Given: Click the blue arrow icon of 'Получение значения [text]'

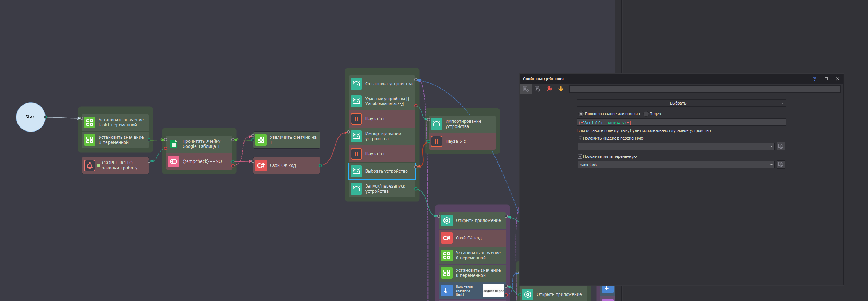Looking at the screenshot, I should click(x=447, y=290).
